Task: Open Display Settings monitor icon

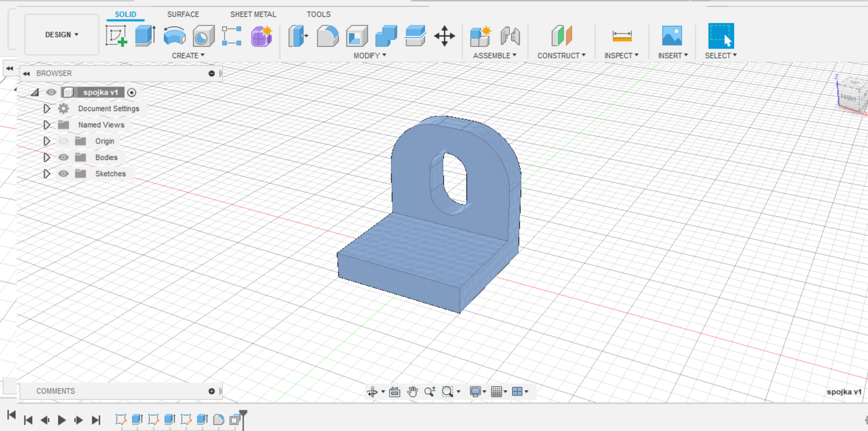Action: click(475, 392)
